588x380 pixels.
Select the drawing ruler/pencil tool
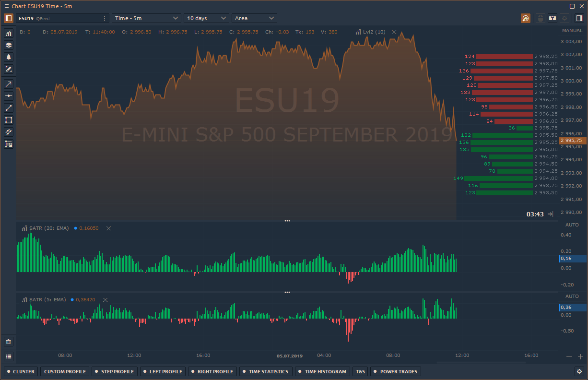click(x=9, y=69)
